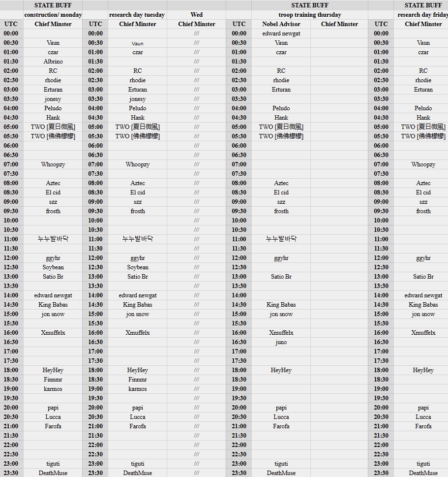
Task: Select the troop training thursday header
Action: (x=310, y=15)
